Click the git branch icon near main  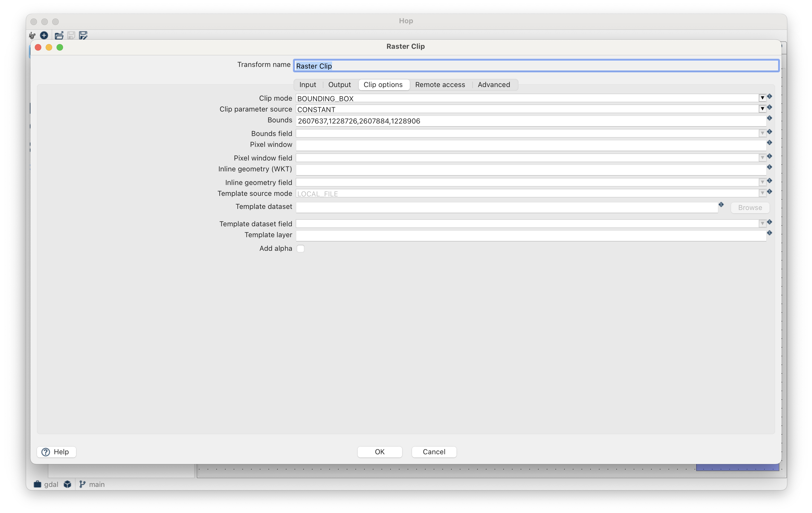tap(82, 484)
